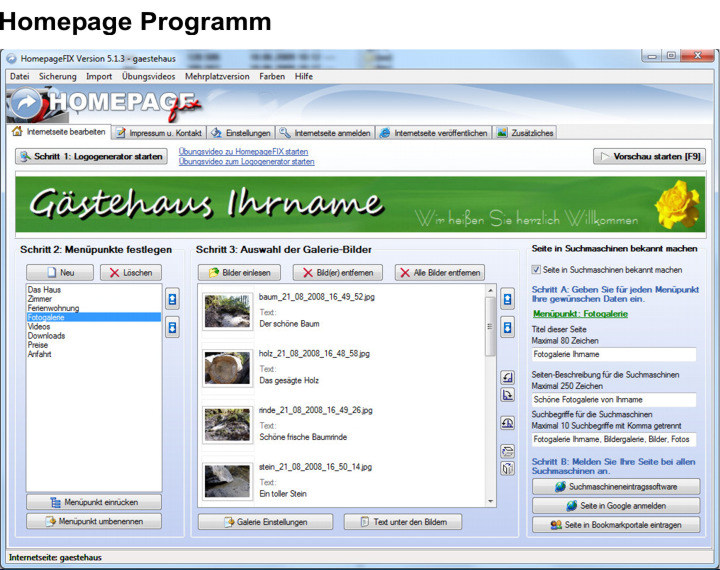Click the title bar application icon
720x570 pixels.
[x=11, y=59]
